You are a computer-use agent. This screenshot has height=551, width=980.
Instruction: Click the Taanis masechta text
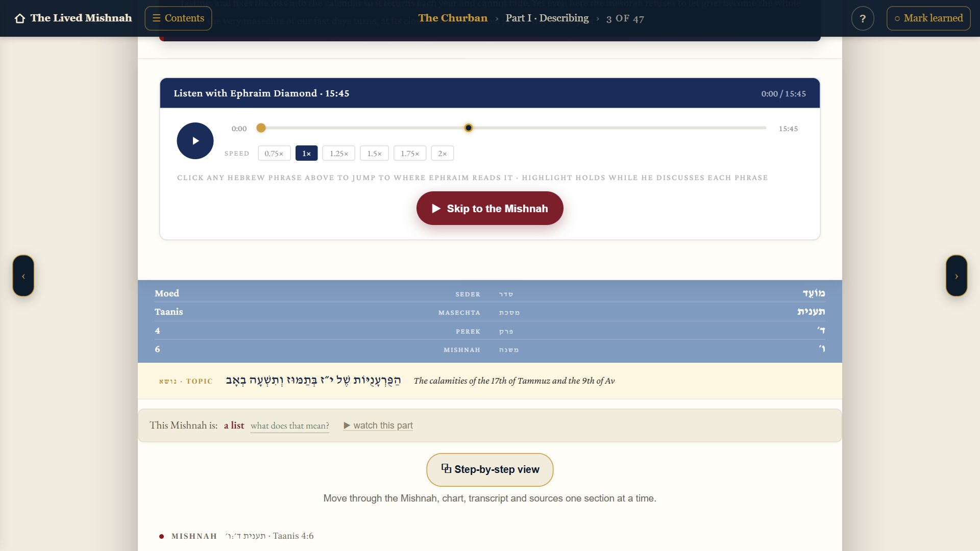169,312
